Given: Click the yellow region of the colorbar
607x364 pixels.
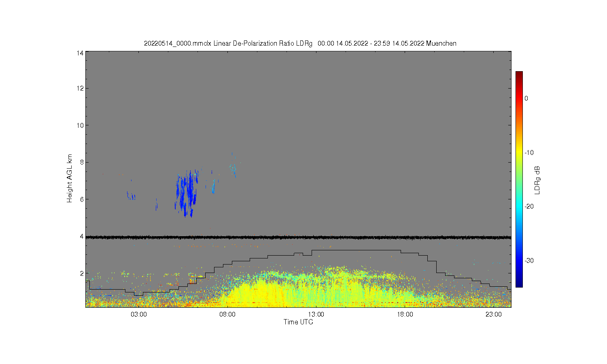Looking at the screenshot, I should click(519, 152).
